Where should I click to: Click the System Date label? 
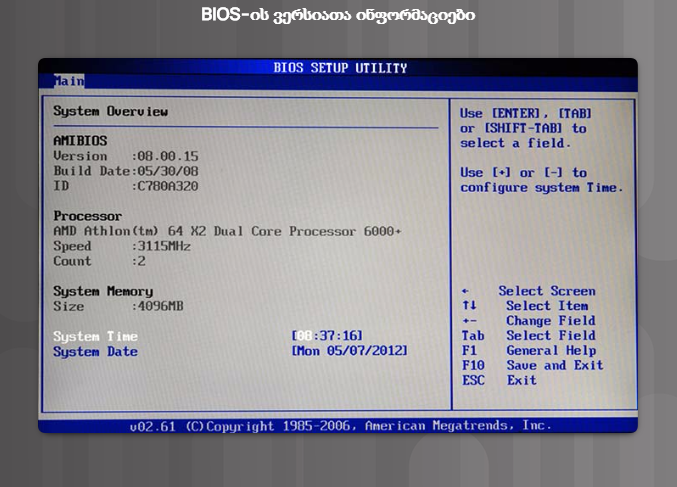(95, 352)
